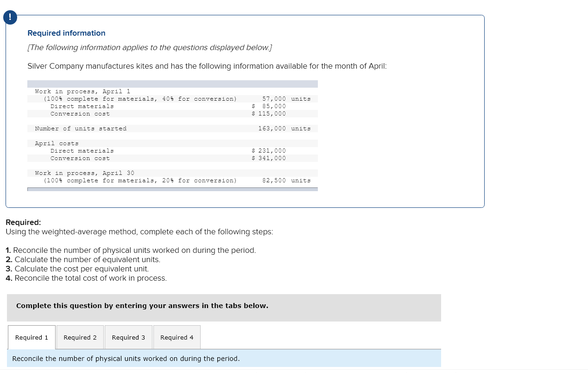Click the blue exclamation alert icon
The image size is (588, 373).
click(9, 17)
